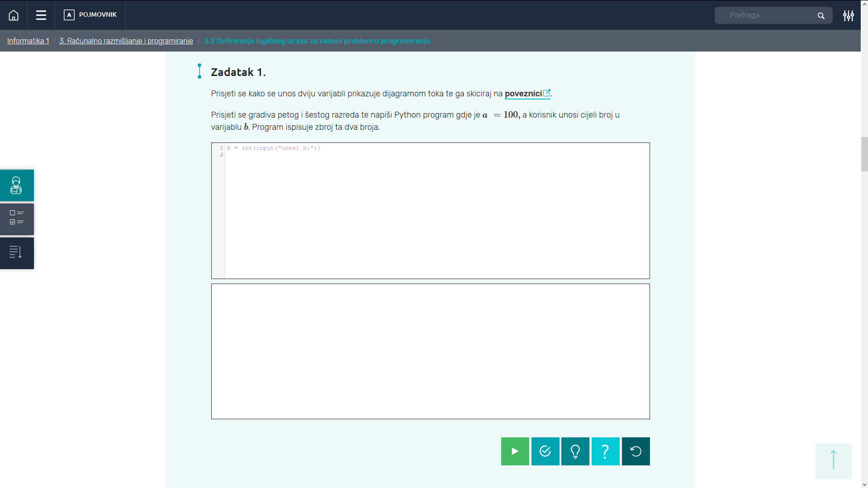
Task: Open help with question mark button
Action: (605, 451)
